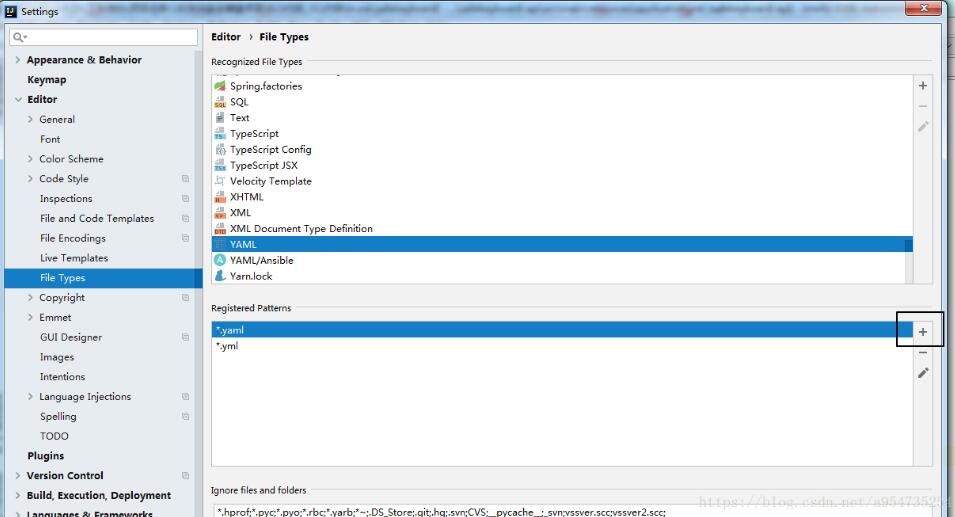Select the SQL file type entry
955x517 pixels.
coord(239,102)
